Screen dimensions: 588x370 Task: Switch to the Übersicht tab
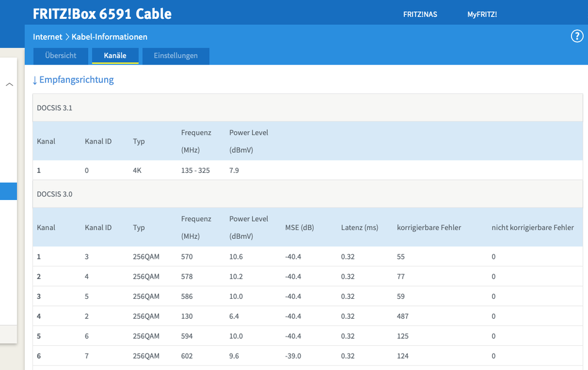[61, 56]
